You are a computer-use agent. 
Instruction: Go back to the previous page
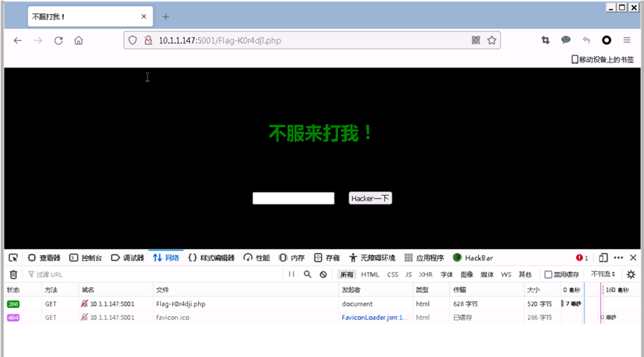pyautogui.click(x=18, y=40)
